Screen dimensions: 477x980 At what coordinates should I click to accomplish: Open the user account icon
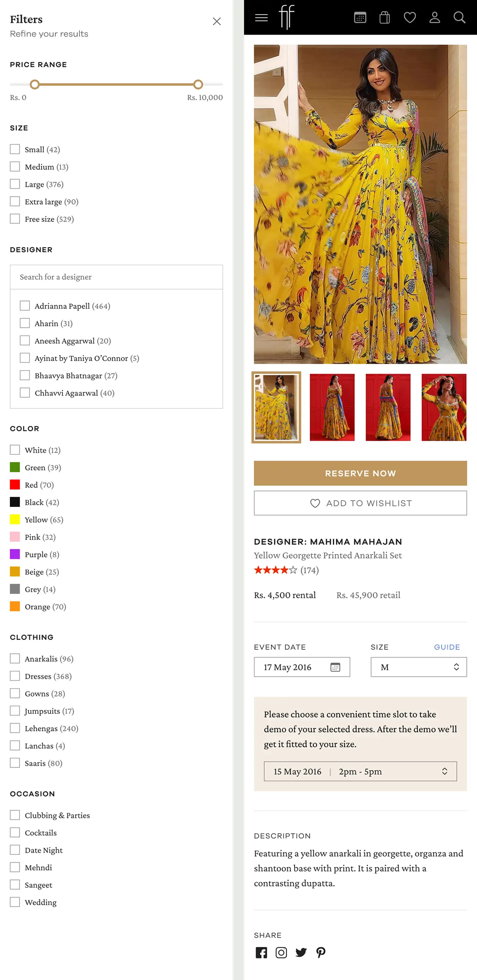(434, 17)
